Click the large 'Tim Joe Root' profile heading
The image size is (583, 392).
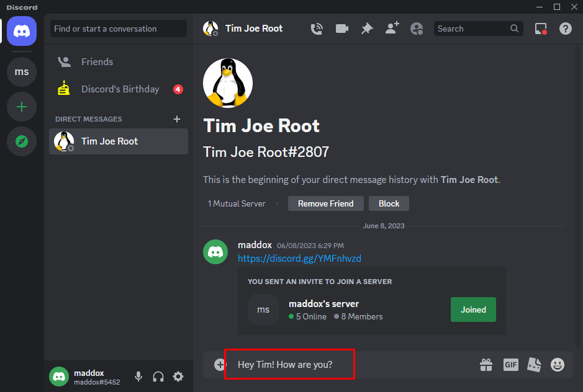tap(261, 126)
